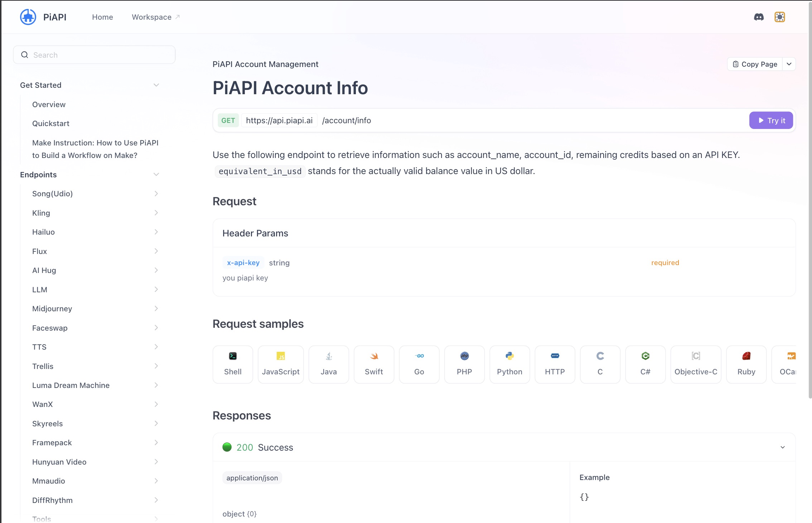The width and height of the screenshot is (812, 523).
Task: Click into the Search field
Action: click(94, 55)
